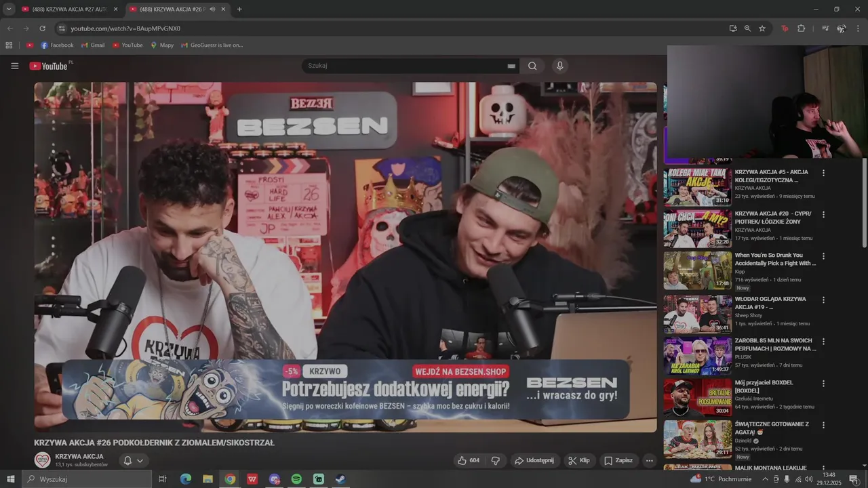Like the video with 604 likes
The width and height of the screenshot is (868, 488).
(x=469, y=460)
